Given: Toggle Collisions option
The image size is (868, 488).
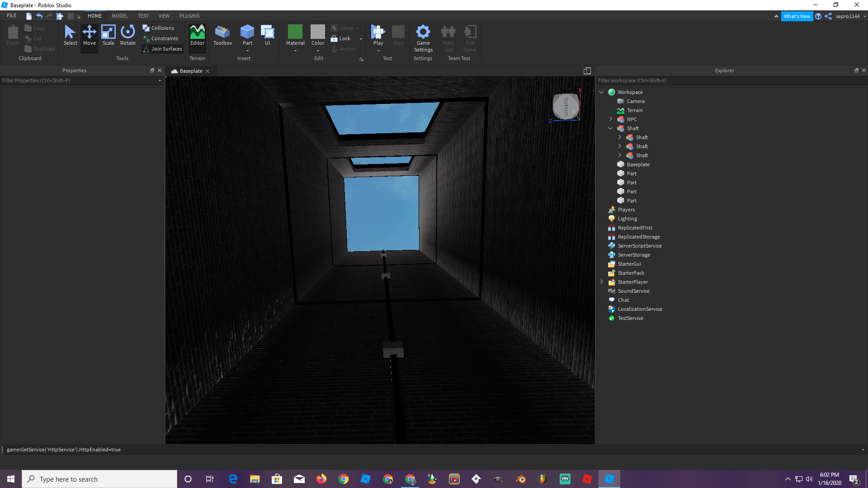Looking at the screenshot, I should (x=159, y=28).
